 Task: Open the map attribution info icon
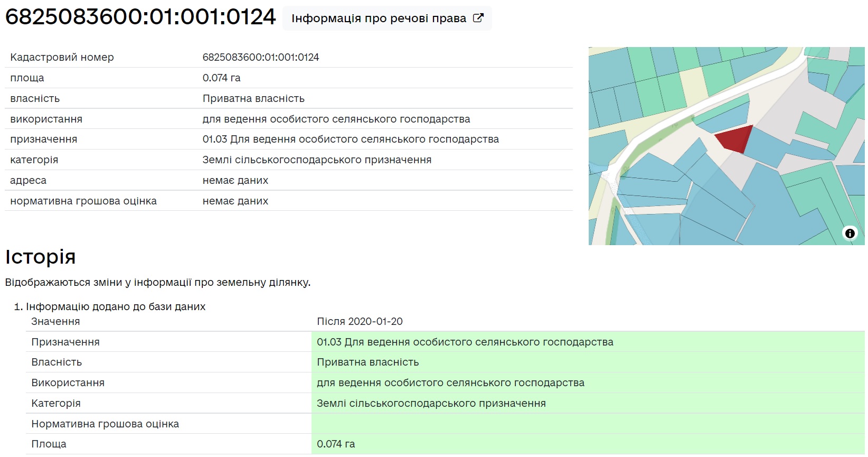click(850, 233)
